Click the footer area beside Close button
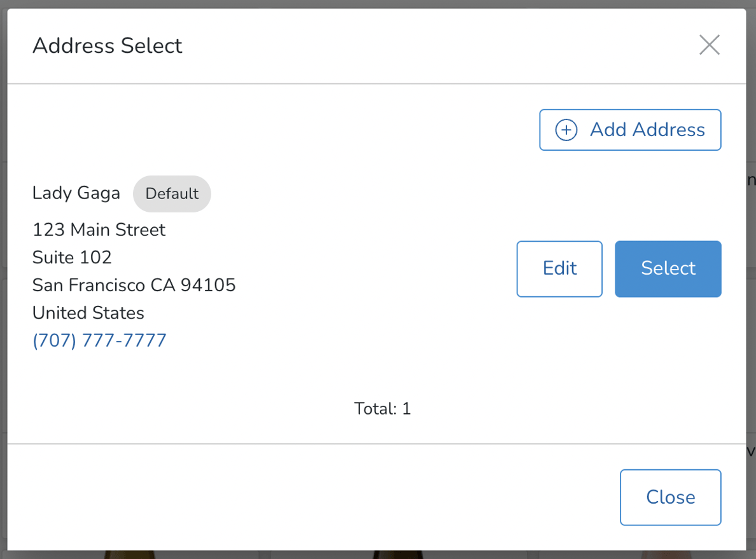Screen dimensions: 756x559 click(x=318, y=497)
